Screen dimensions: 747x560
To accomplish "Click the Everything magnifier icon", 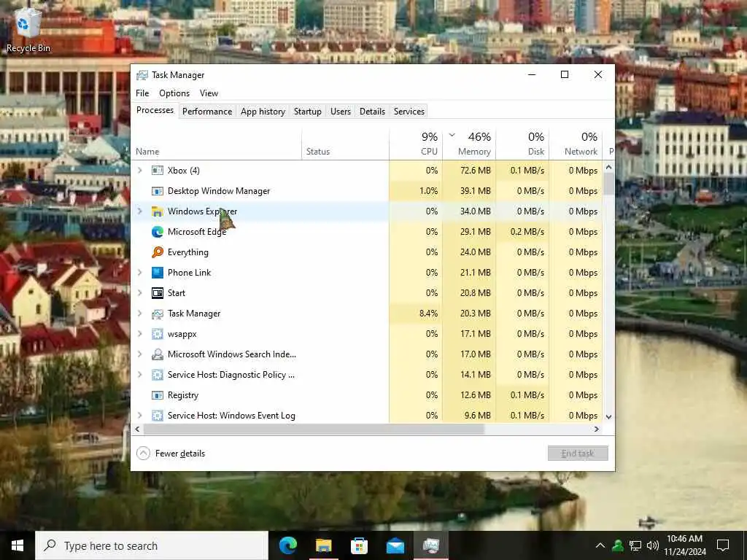I will 158,252.
